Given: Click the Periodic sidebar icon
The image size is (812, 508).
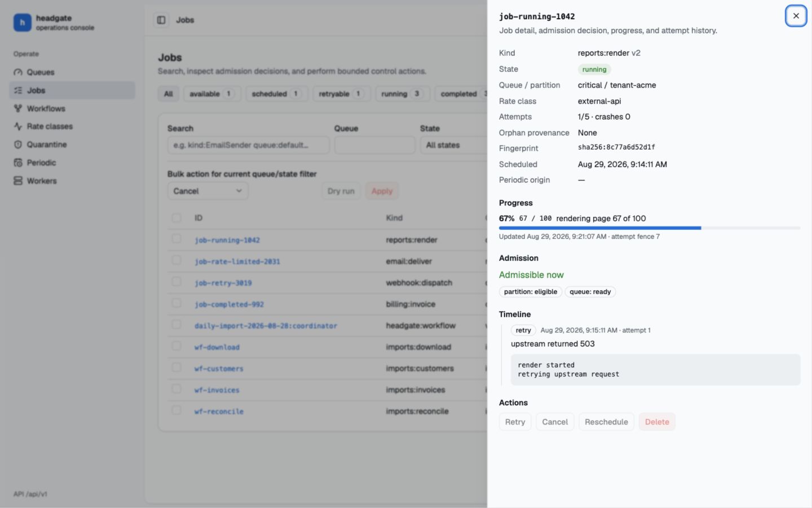Looking at the screenshot, I should tap(18, 163).
